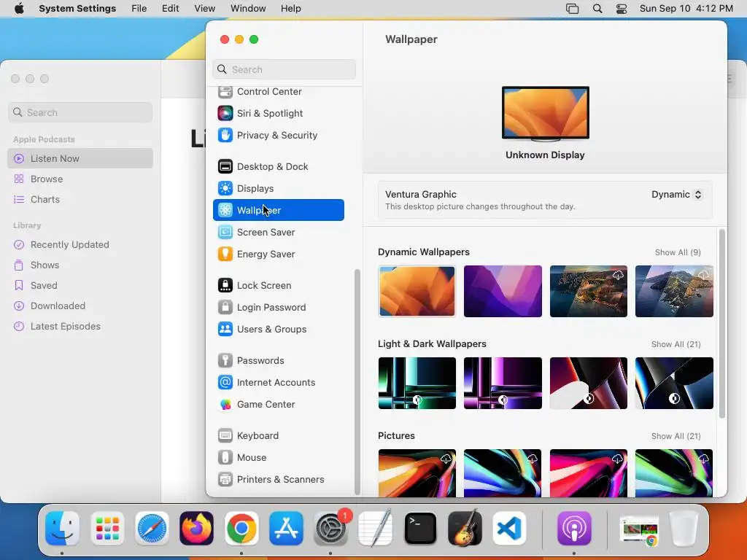The height and width of the screenshot is (560, 747).
Task: Open Passwords settings pane
Action: (278, 361)
